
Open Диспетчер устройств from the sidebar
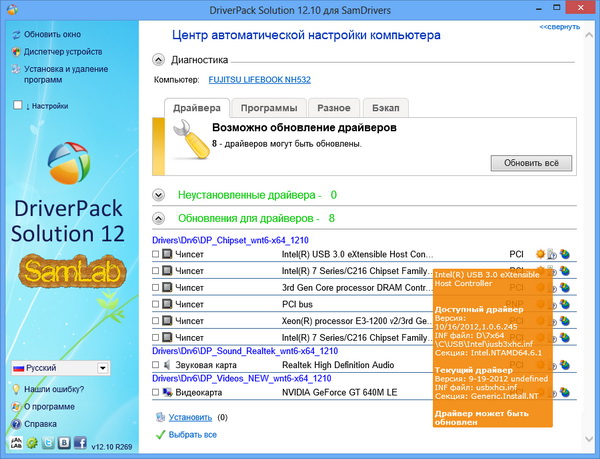[63, 52]
